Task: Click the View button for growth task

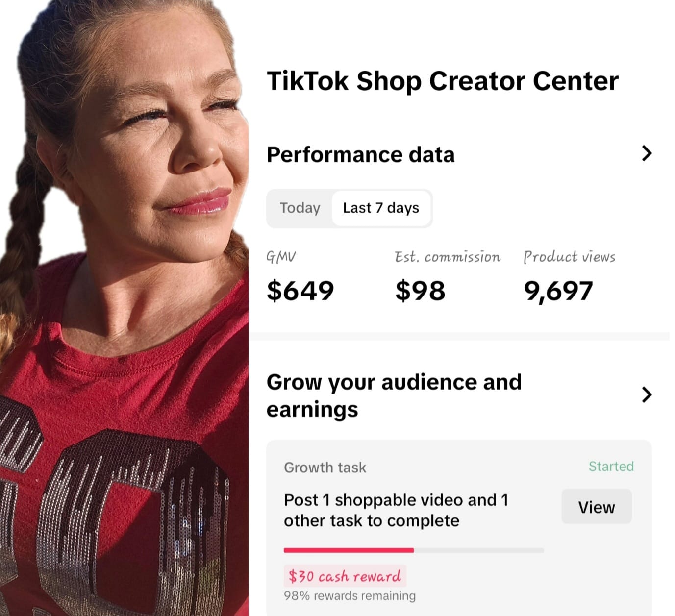Action: click(x=596, y=507)
